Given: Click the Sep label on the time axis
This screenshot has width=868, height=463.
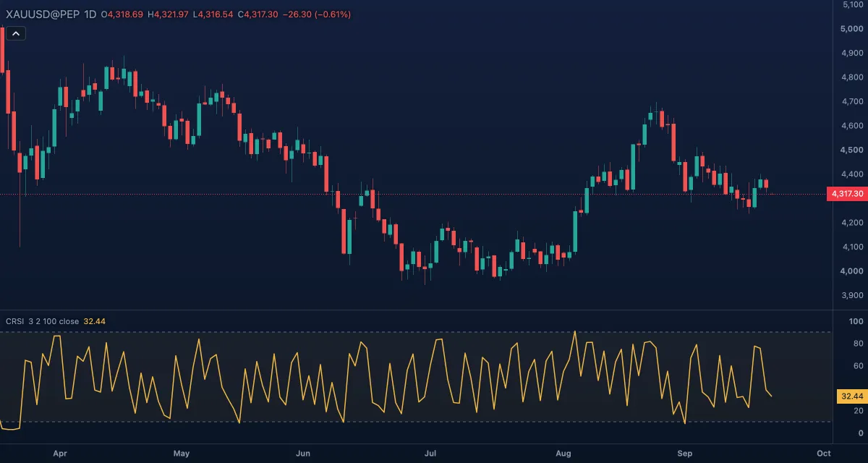Looking at the screenshot, I should click(x=685, y=454).
